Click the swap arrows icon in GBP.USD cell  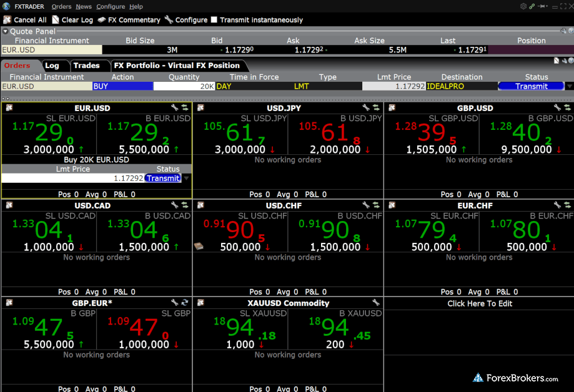pos(567,107)
